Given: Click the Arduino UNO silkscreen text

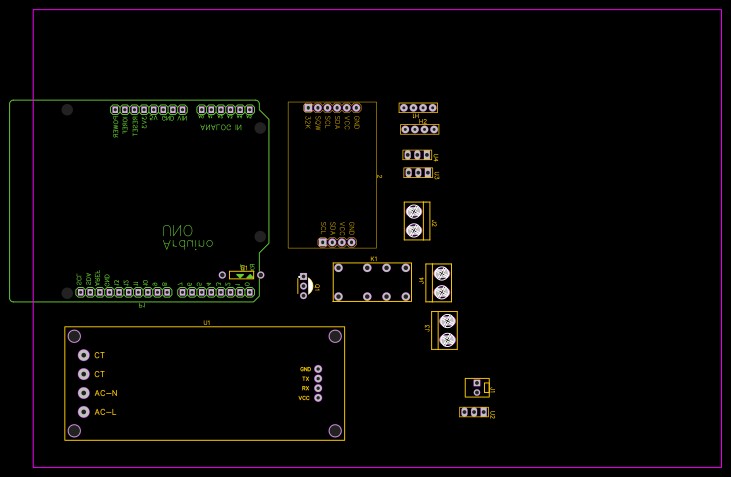Looking at the screenshot, I should coord(187,237).
